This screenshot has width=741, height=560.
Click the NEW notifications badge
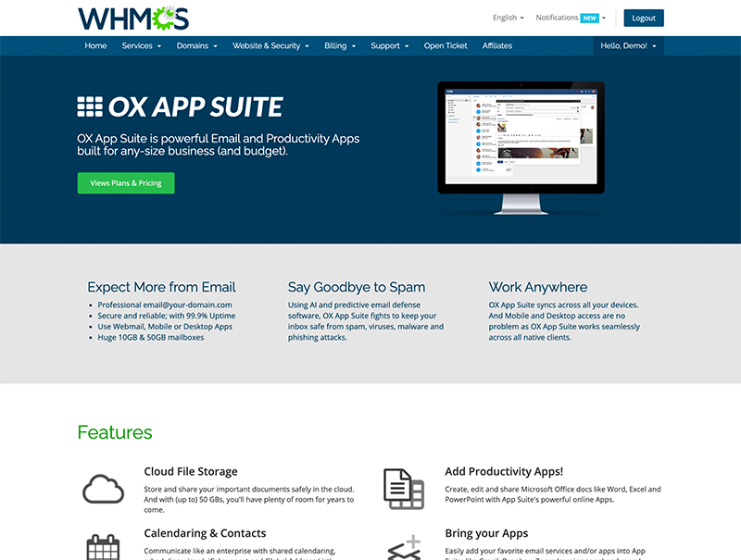(589, 18)
